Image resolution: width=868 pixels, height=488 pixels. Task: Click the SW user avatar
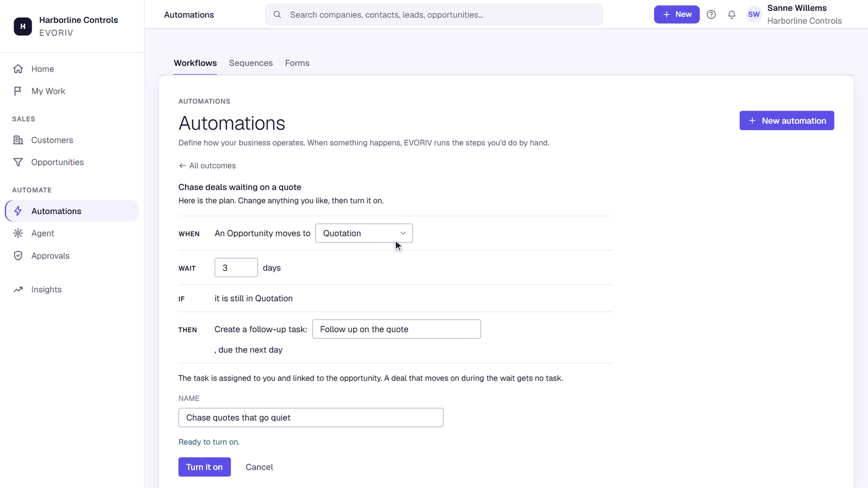coord(754,15)
